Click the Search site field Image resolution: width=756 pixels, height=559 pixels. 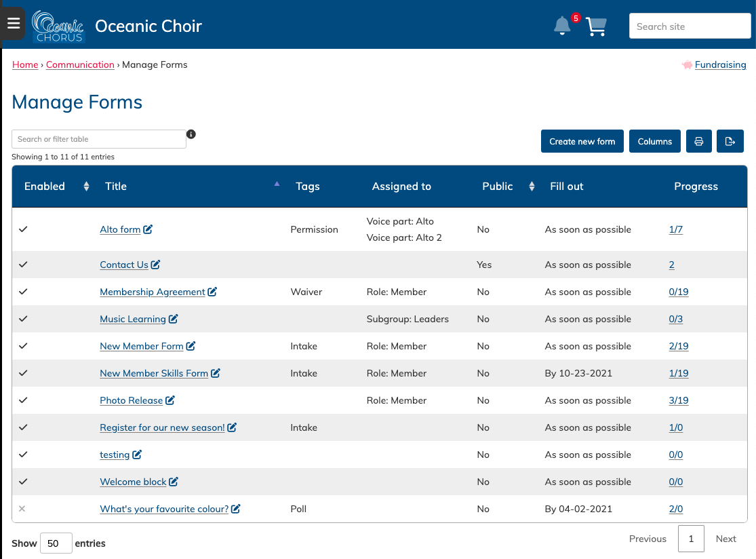coord(690,26)
